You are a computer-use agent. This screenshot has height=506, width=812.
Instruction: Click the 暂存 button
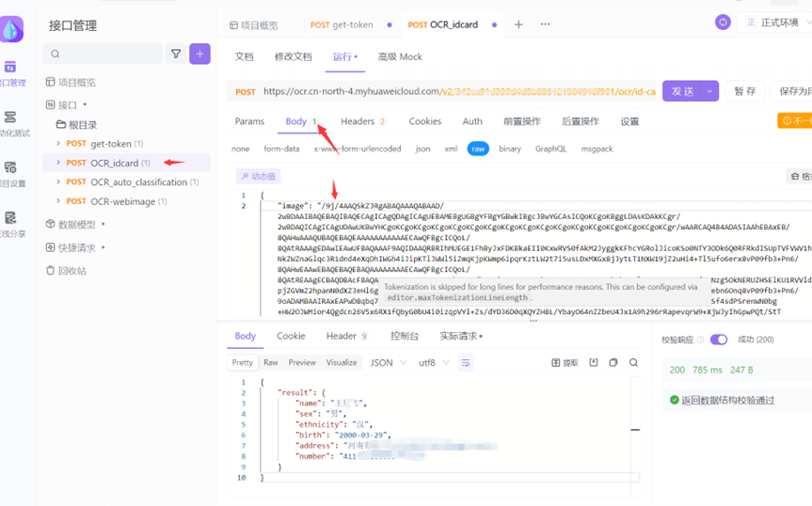click(x=745, y=91)
